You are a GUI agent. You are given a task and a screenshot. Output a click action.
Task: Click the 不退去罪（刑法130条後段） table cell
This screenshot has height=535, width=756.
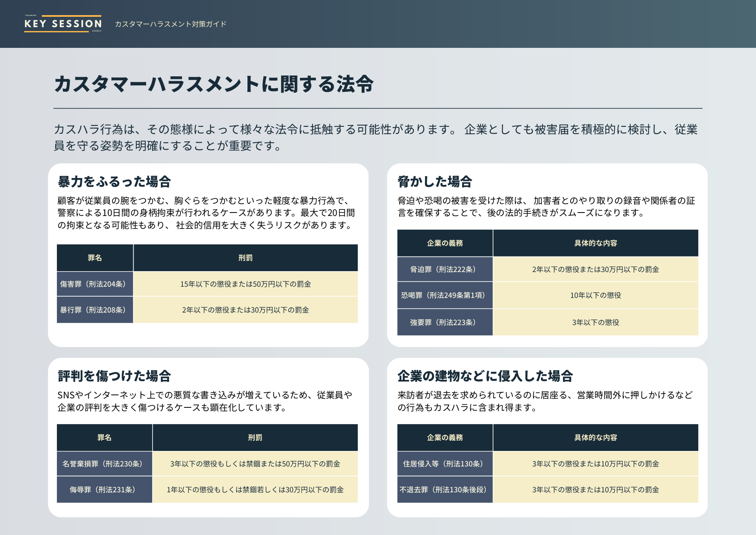point(444,489)
